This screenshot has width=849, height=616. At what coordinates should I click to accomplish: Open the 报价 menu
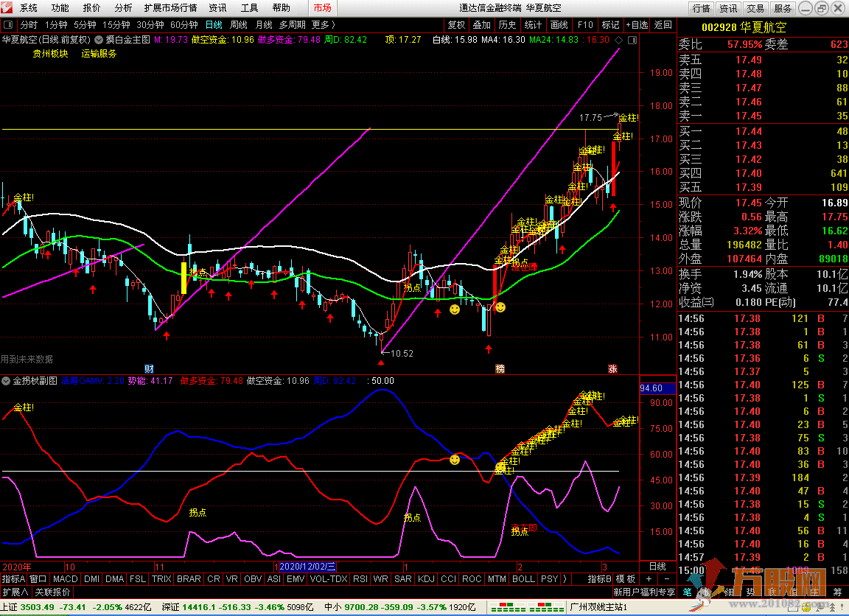91,8
